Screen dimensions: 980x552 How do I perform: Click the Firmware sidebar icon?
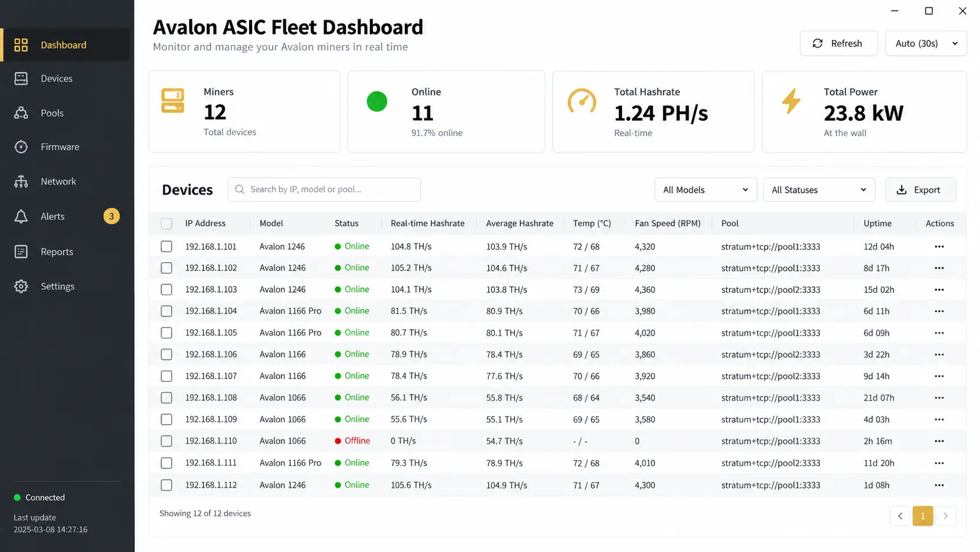[x=21, y=147]
